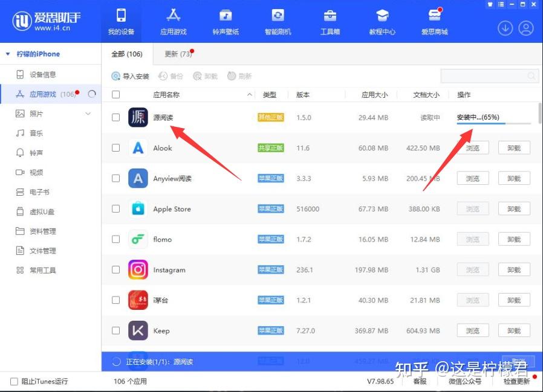Click the version V7.98.65 text
543x392 pixels.
(x=380, y=381)
